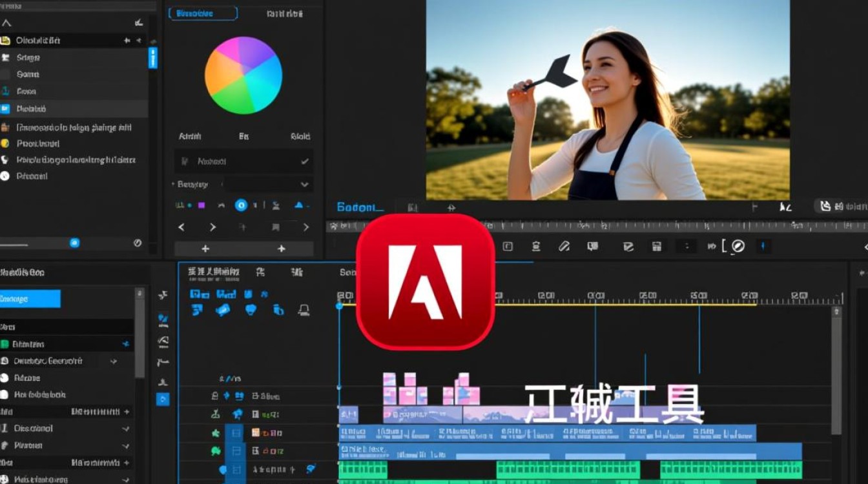
Task: Click the floppy disk icon in preview toolbar
Action: coord(656,246)
